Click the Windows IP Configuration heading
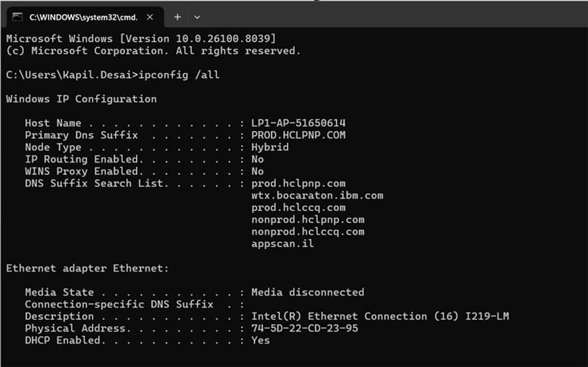 tap(81, 99)
